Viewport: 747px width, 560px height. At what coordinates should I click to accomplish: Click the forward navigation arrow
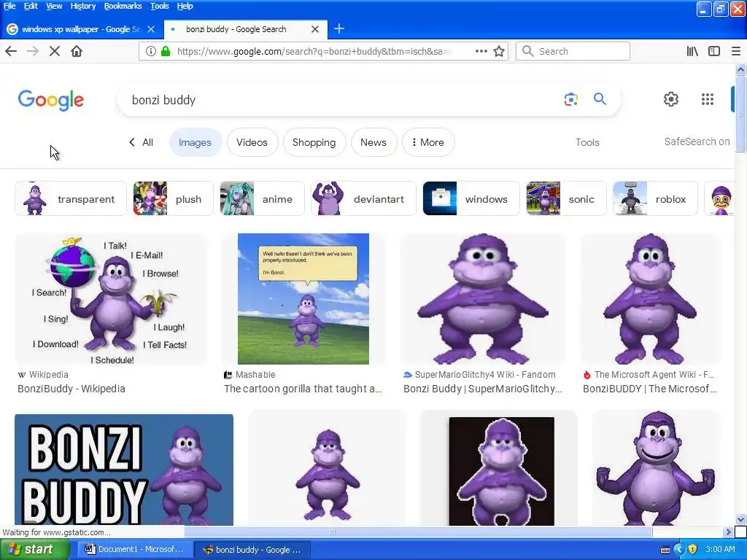[x=32, y=51]
